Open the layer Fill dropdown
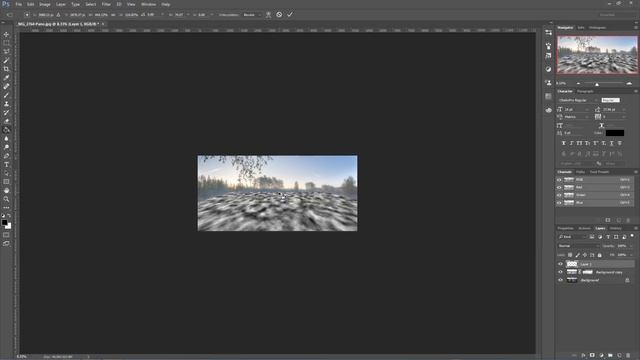640x360 pixels. coord(631,255)
